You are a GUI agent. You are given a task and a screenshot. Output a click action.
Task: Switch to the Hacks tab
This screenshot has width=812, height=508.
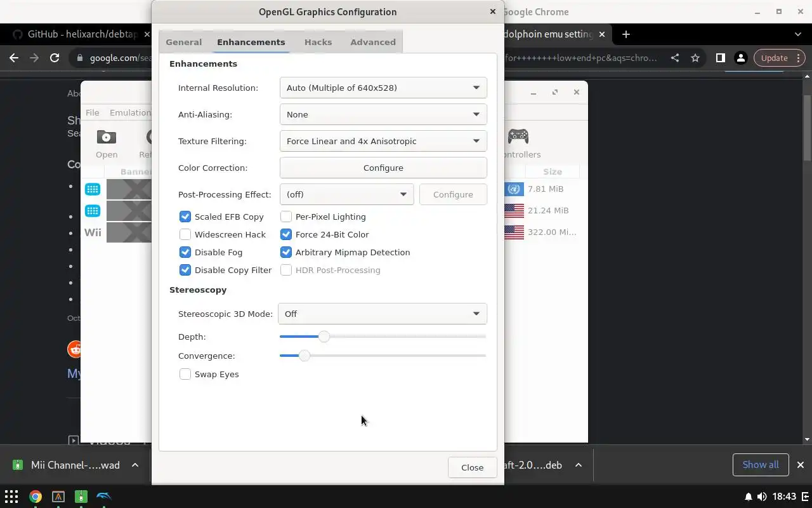pyautogui.click(x=318, y=42)
